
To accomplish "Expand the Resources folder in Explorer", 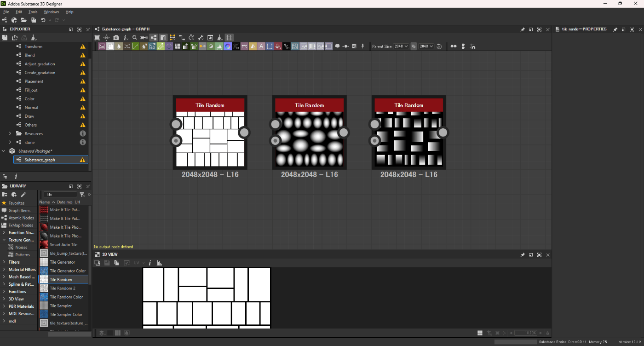I will coord(10,133).
